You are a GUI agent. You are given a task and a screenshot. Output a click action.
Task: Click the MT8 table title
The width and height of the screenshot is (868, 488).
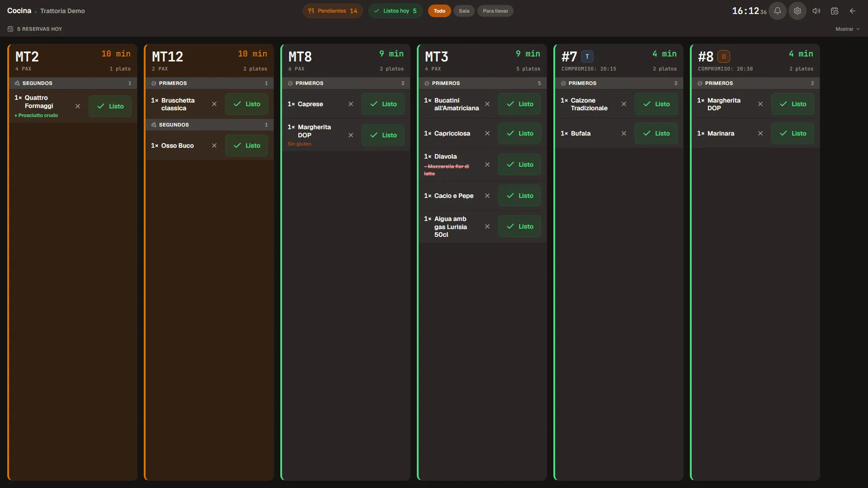tap(300, 57)
